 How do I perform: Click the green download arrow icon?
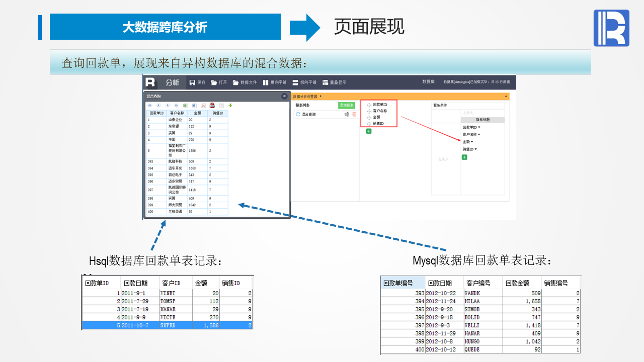230,106
